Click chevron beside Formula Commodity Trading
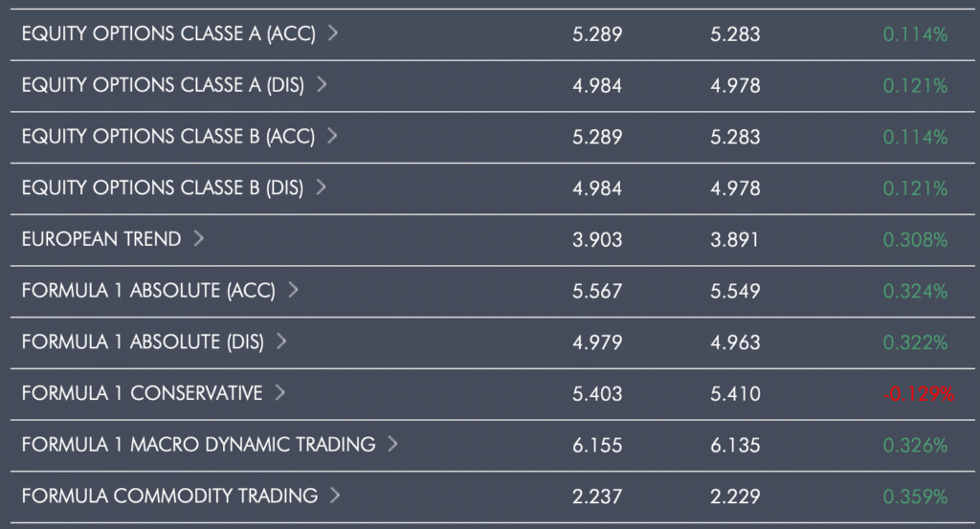The image size is (980, 529). click(x=335, y=495)
